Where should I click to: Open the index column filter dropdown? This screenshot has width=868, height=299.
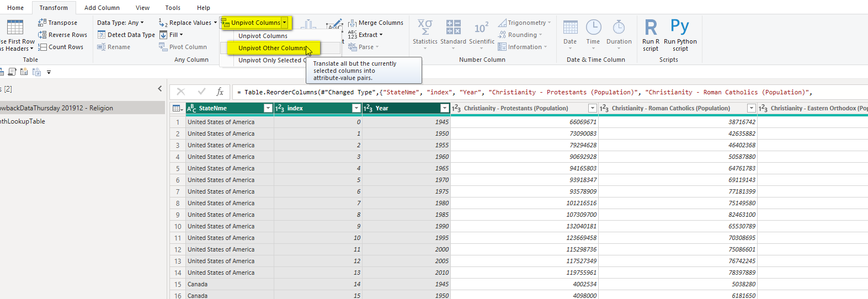[356, 108]
